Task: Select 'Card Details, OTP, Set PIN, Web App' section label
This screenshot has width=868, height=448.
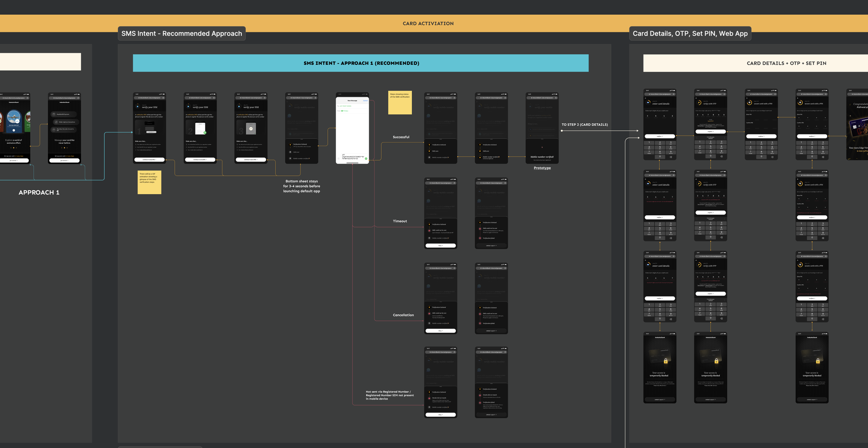Action: (x=690, y=33)
